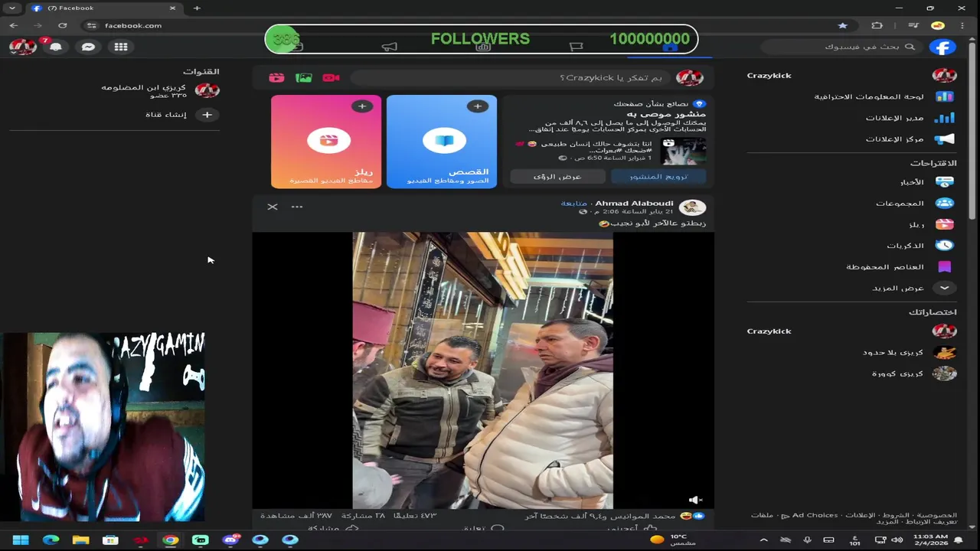Click the post reactions count
This screenshot has width=980, height=551.
pyautogui.click(x=616, y=516)
